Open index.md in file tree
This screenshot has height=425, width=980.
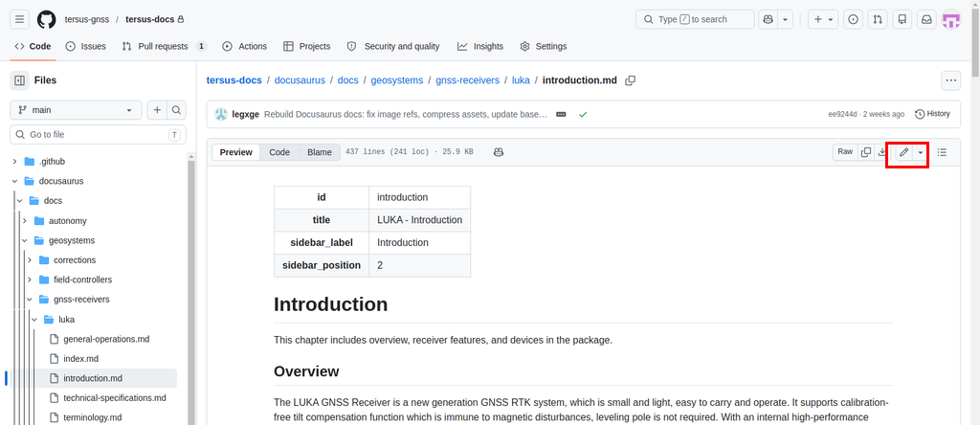(80, 359)
